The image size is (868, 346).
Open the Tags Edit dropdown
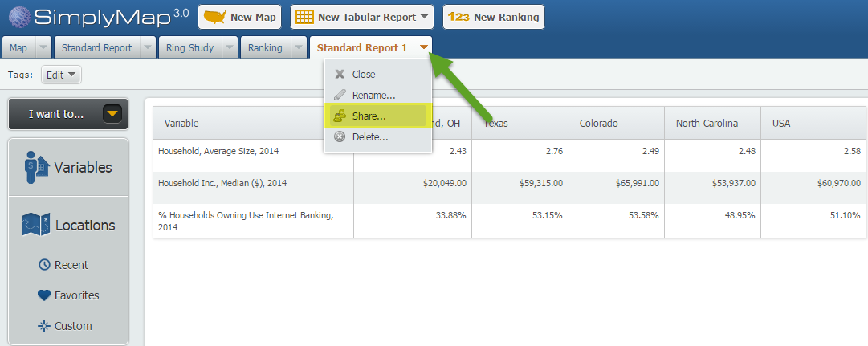click(x=62, y=75)
